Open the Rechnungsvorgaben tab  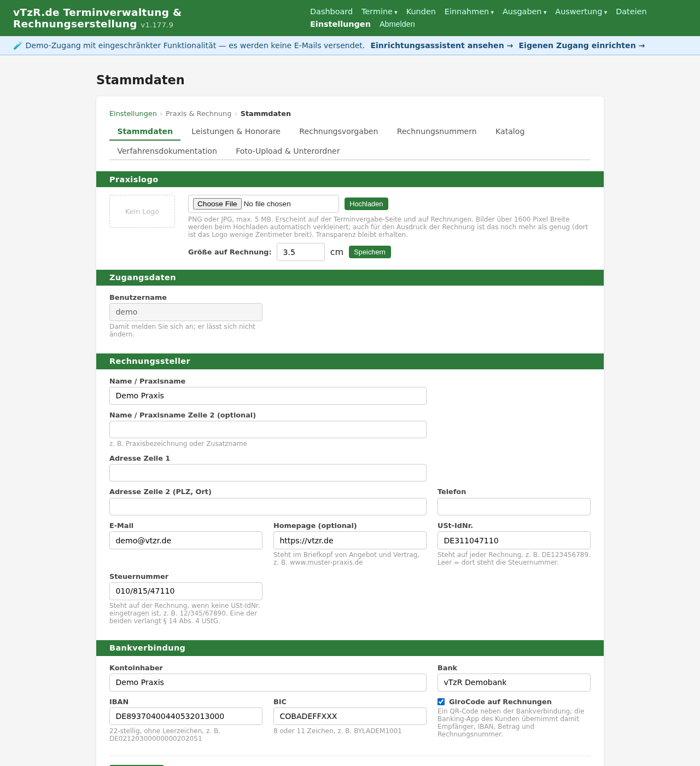click(339, 131)
